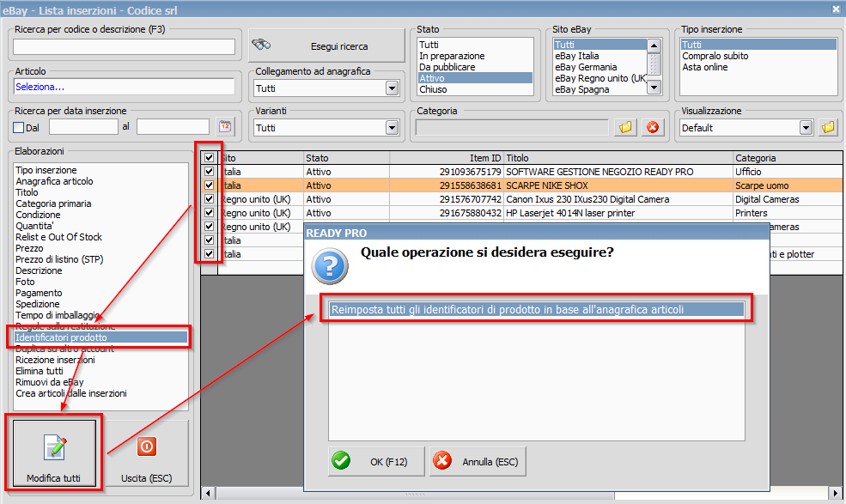Viewport: 846px width, 504px height.
Task: Uncheck the last Italia row checkbox
Action: (210, 254)
